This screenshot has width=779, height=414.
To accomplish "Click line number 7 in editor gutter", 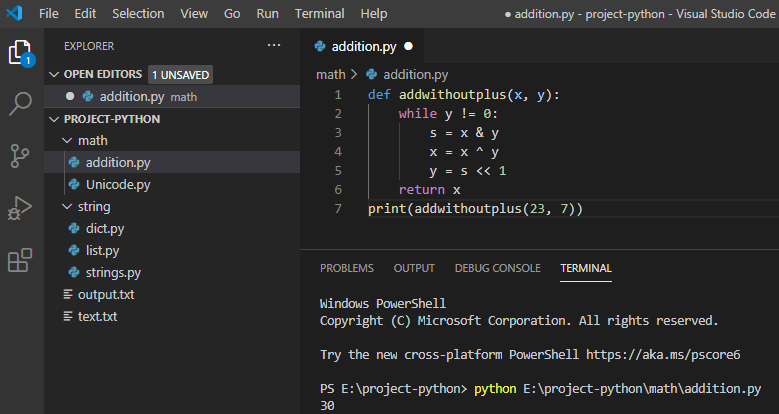I will 338,208.
